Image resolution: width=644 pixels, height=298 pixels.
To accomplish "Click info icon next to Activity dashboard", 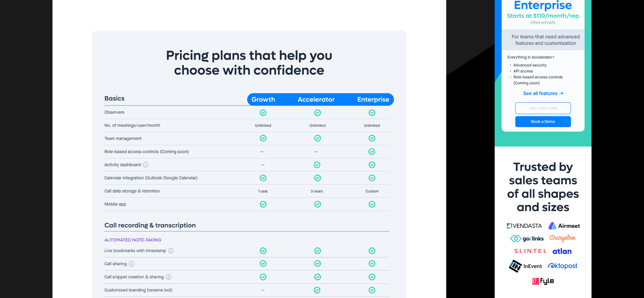I will 146,165.
